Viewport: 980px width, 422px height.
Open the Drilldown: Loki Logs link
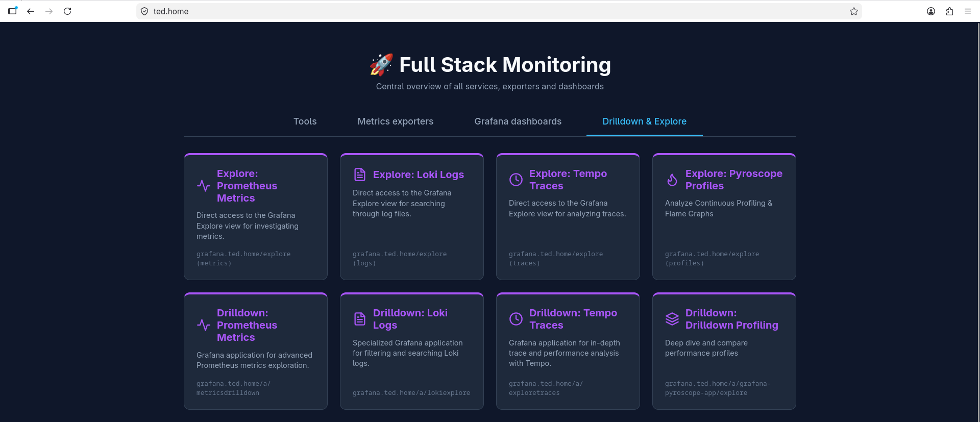pyautogui.click(x=410, y=319)
